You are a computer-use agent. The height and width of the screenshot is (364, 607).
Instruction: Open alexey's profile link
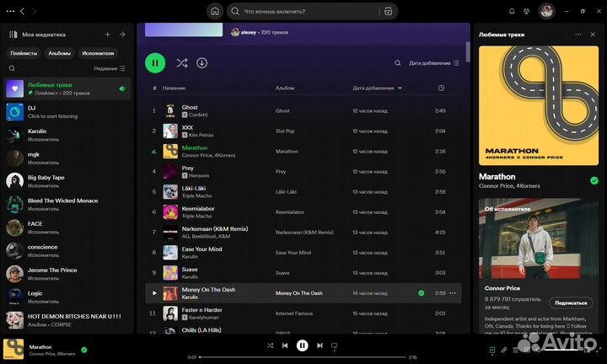click(248, 33)
